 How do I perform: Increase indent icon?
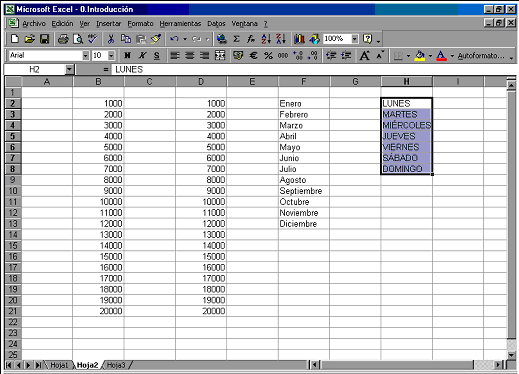tap(346, 55)
